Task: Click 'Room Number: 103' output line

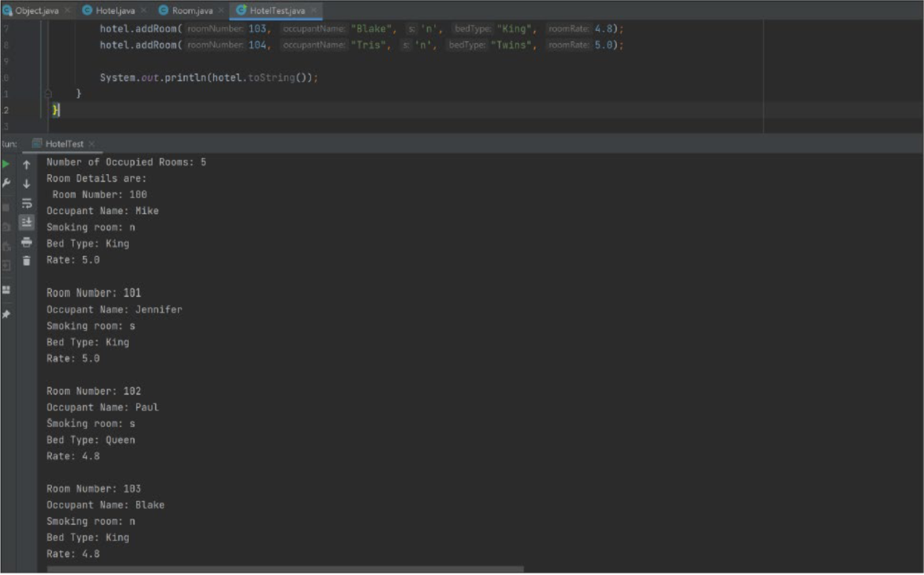Action: [x=94, y=488]
